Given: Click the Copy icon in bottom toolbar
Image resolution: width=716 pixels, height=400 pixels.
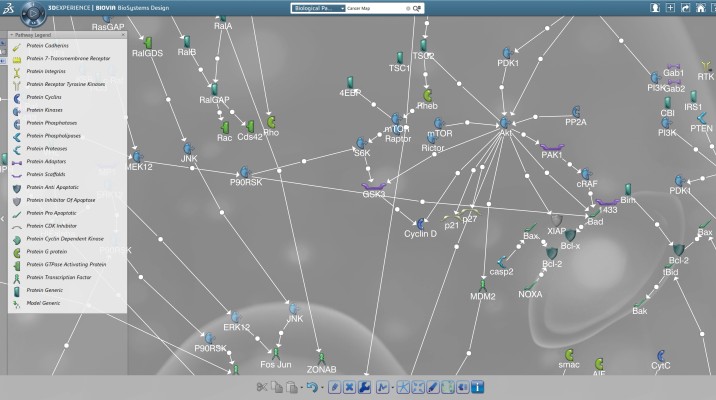Looking at the screenshot, I should point(277,387).
